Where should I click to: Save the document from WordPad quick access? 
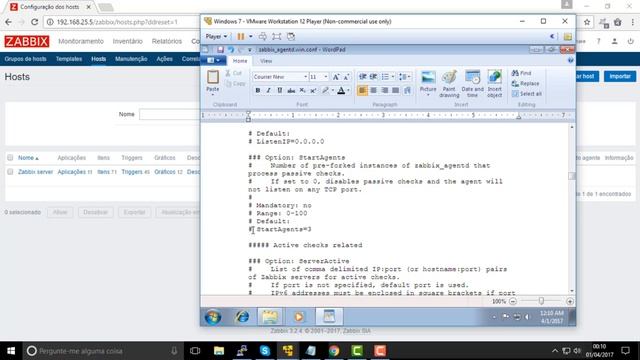click(x=220, y=49)
